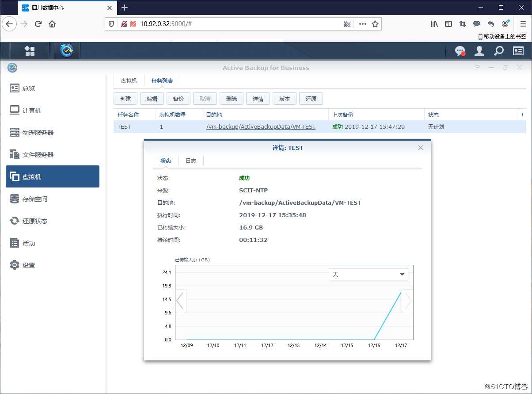The image size is (532, 394).
Task: Sort by 状态 column header
Action: pyautogui.click(x=471, y=115)
